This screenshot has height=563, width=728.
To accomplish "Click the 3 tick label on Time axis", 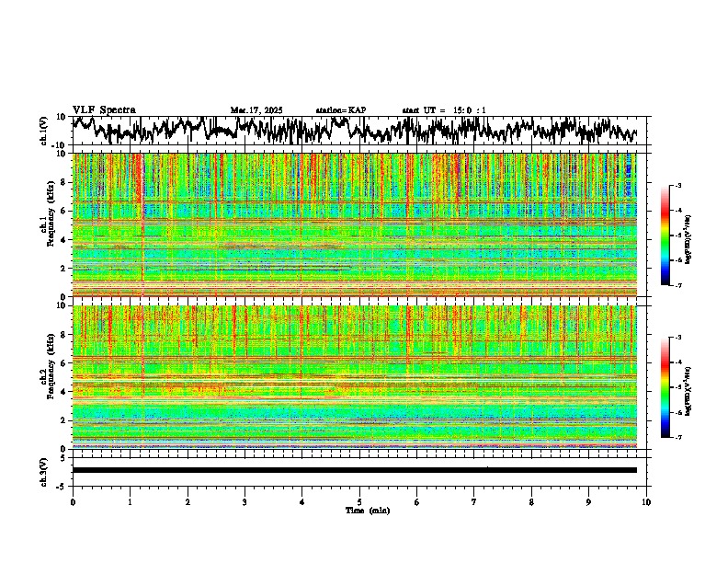I will pos(245,502).
